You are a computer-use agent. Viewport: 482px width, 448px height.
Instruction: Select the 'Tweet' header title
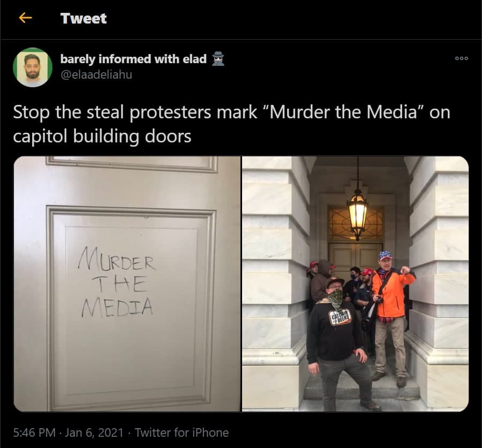pos(84,18)
